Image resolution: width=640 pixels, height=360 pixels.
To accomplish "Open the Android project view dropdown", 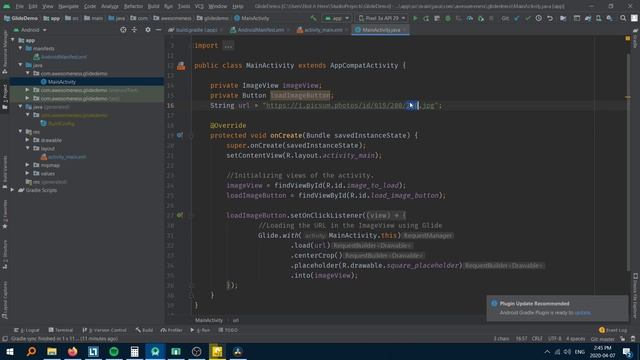I will coord(30,30).
